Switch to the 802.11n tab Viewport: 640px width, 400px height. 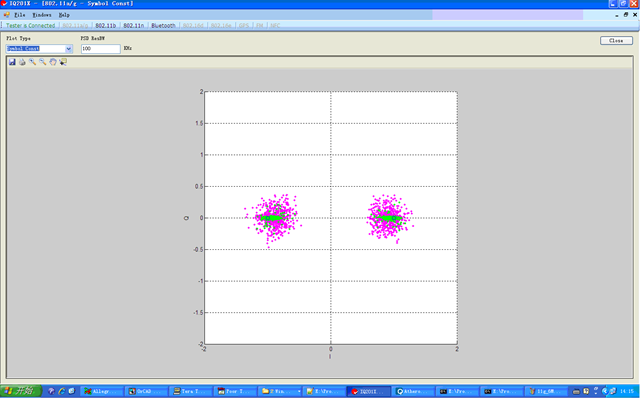[x=134, y=25]
